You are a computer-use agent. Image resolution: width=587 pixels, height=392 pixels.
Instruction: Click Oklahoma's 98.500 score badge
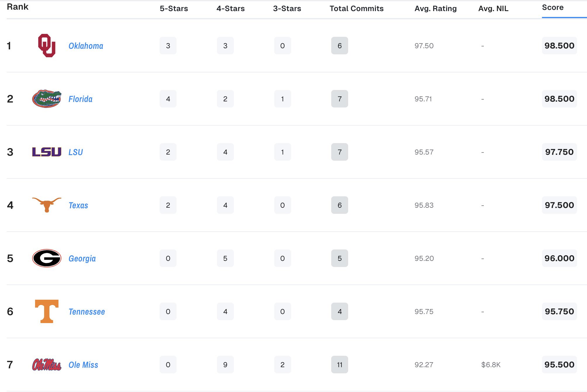pos(559,46)
